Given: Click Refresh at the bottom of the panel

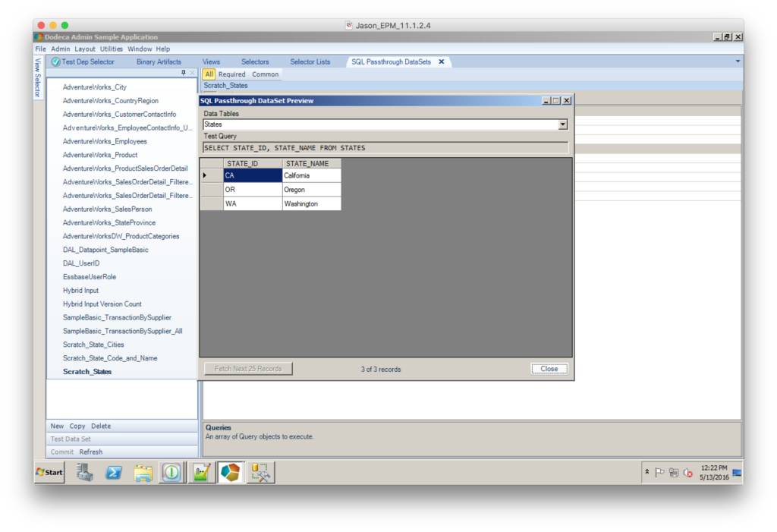Looking at the screenshot, I should tap(90, 452).
